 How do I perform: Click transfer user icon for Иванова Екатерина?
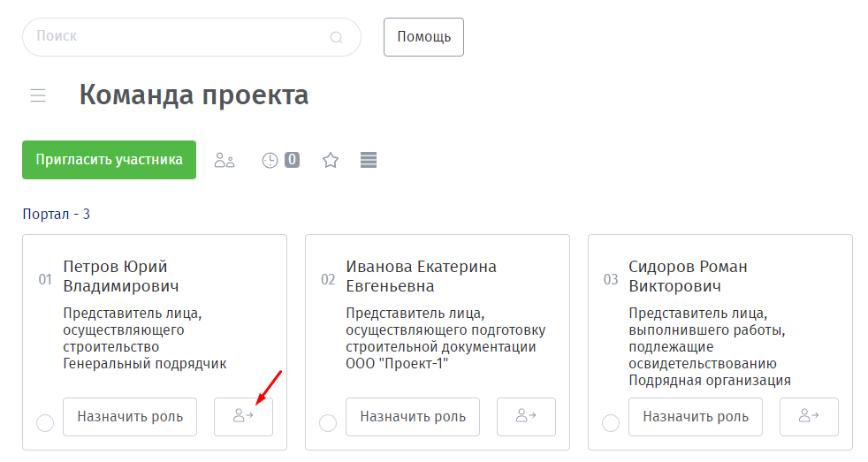click(526, 416)
